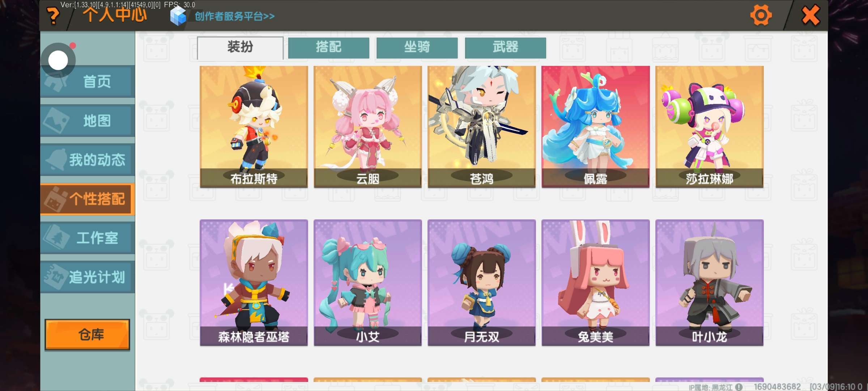This screenshot has height=391, width=868.
Task: Select the 佩露 skin card
Action: click(x=596, y=127)
